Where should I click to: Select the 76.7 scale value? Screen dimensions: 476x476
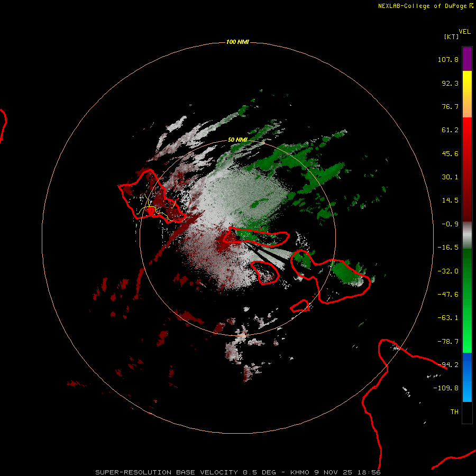[x=450, y=106]
